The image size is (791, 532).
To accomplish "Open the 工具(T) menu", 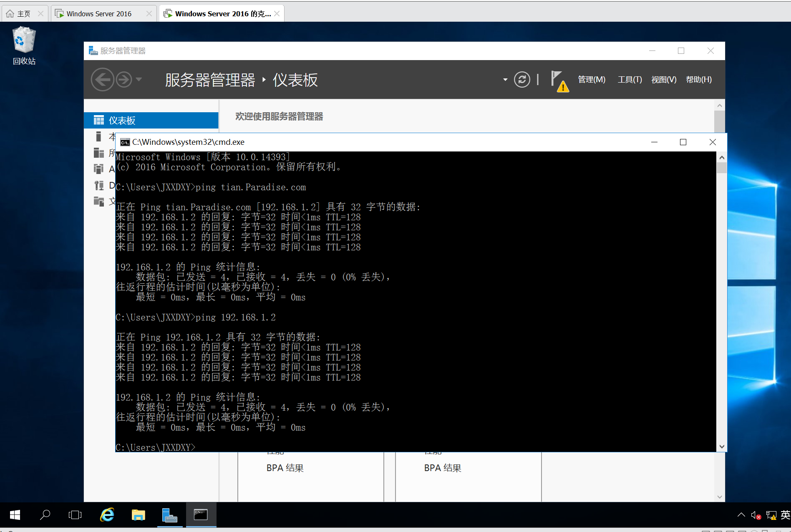I will point(630,79).
